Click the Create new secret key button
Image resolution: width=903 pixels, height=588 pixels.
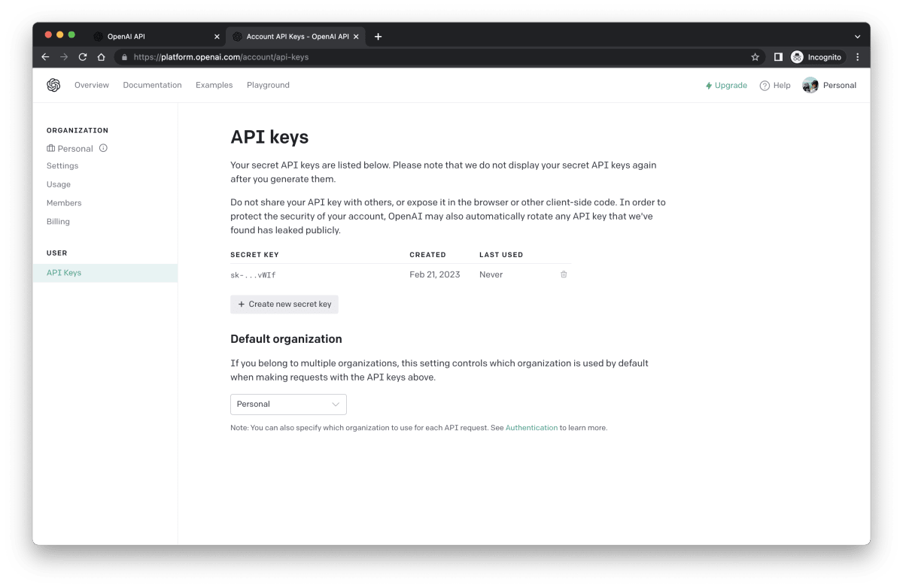pos(284,304)
